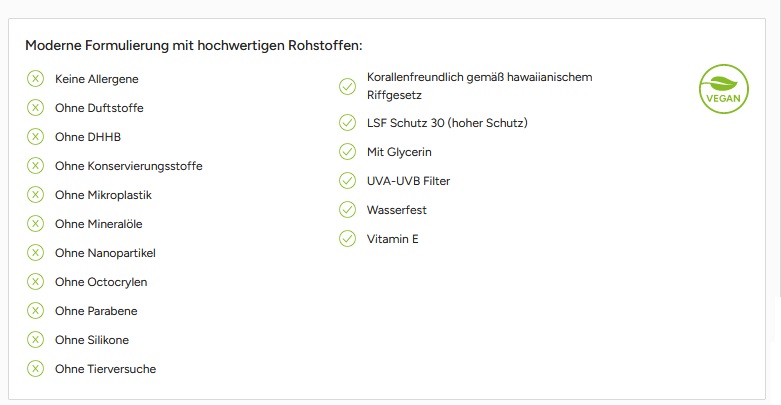The height and width of the screenshot is (405, 781).
Task: Click the X icon beside Ohne Octocrylen
Action: click(36, 281)
